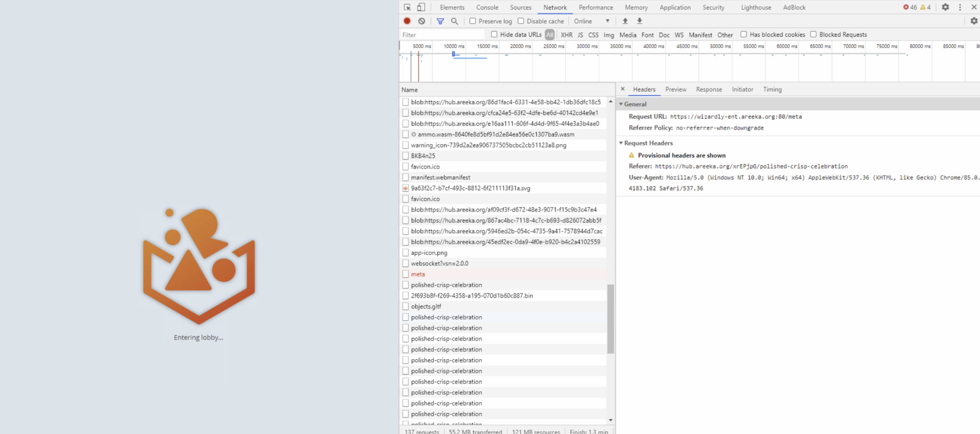Open Network settings gear icon
Image resolution: width=980 pixels, height=434 pixels.
(x=974, y=21)
